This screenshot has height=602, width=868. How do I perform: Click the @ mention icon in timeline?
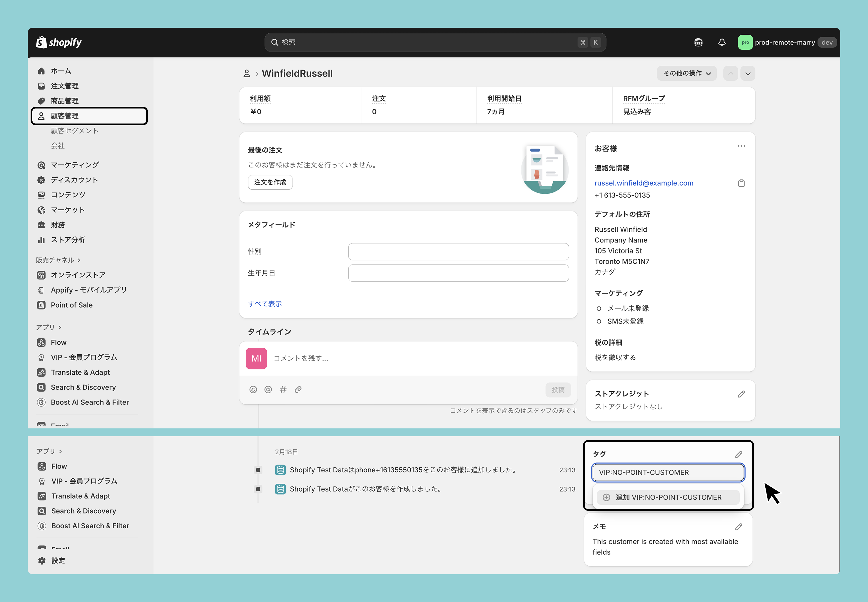click(x=268, y=390)
